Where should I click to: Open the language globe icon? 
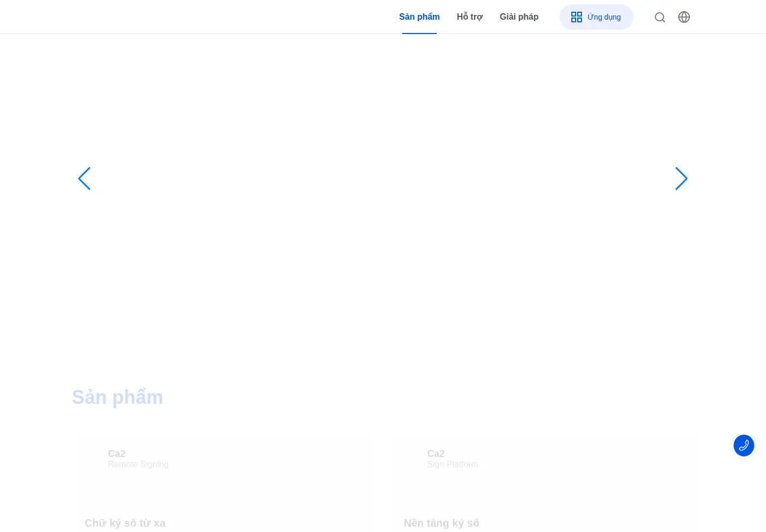click(x=684, y=17)
